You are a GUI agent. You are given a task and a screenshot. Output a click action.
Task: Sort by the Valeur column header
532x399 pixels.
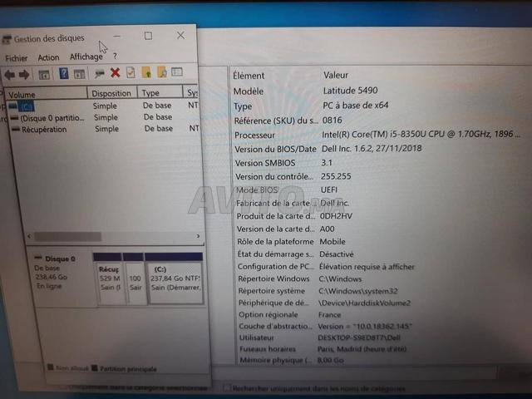click(x=336, y=75)
